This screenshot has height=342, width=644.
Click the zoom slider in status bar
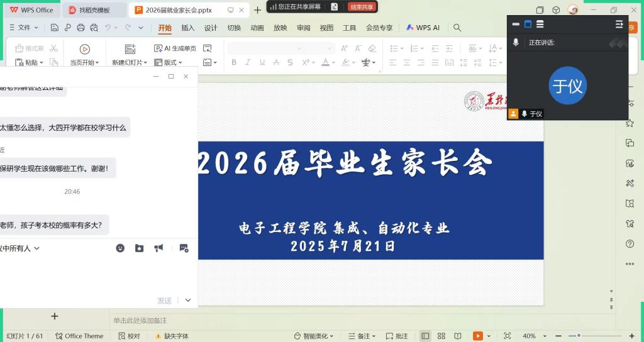(x=579, y=336)
